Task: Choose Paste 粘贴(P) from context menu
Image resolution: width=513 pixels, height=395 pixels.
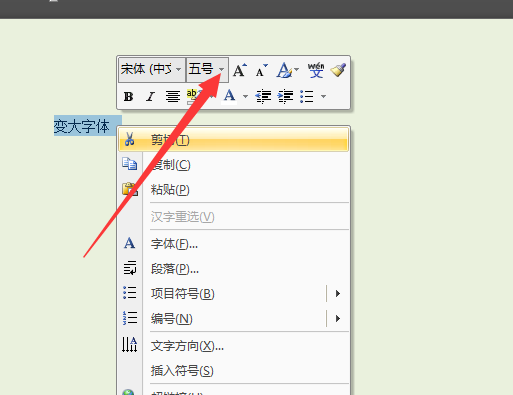Action: click(x=234, y=190)
